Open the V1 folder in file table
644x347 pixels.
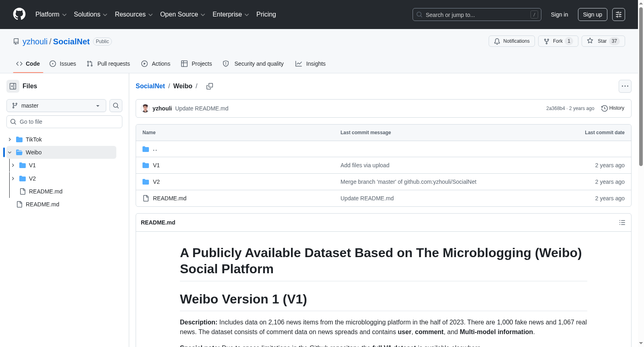tap(156, 165)
